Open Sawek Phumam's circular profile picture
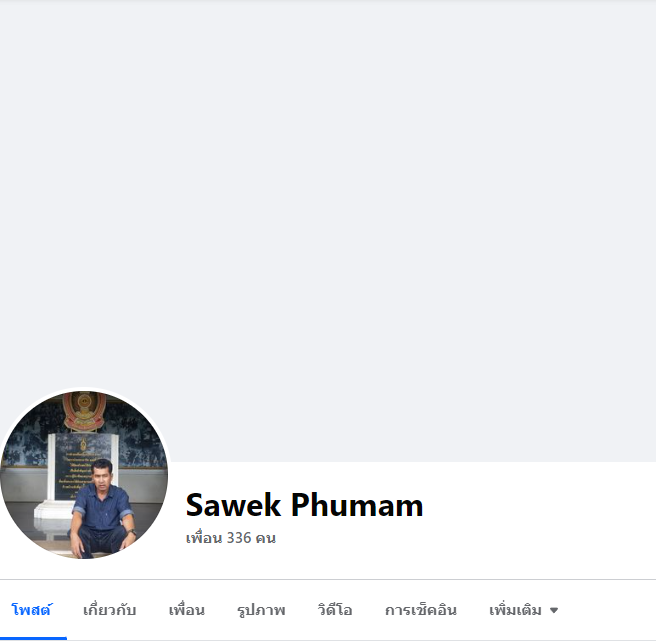656x641 pixels. coord(84,474)
